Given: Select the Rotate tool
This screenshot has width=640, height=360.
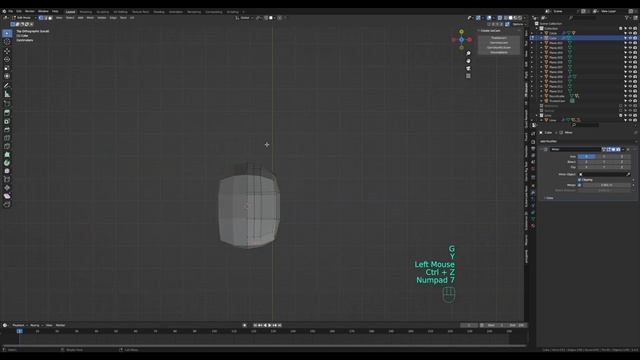Looking at the screenshot, I should point(7,60).
